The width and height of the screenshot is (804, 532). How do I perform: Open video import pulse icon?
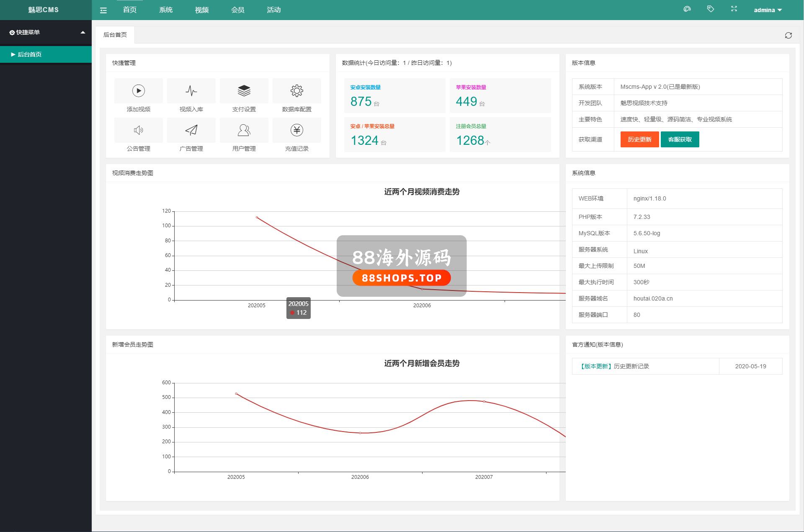[191, 91]
